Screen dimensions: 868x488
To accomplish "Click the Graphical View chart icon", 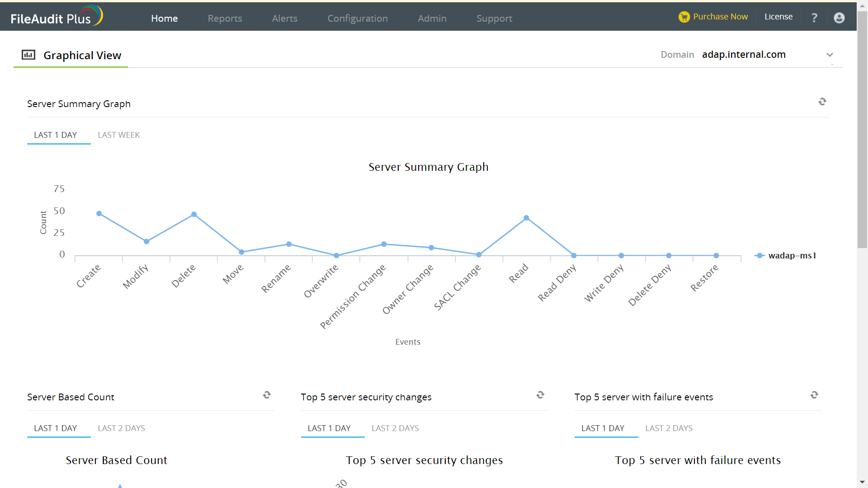I will click(28, 55).
